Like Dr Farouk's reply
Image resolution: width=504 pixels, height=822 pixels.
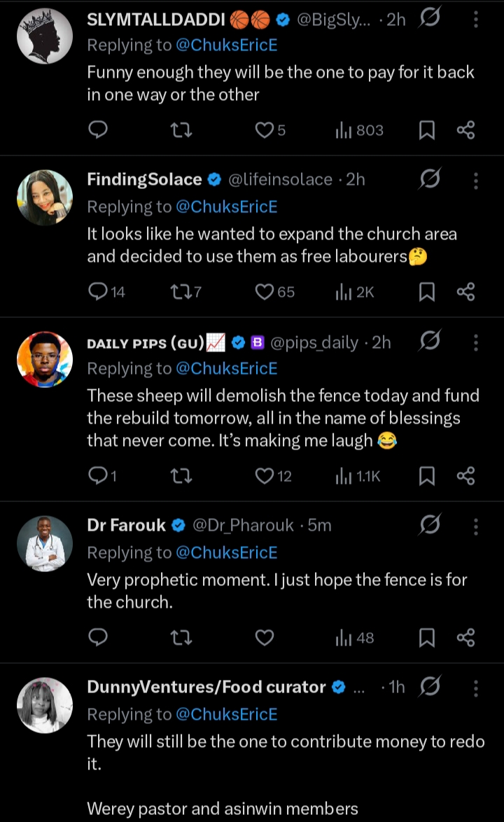[x=264, y=638]
